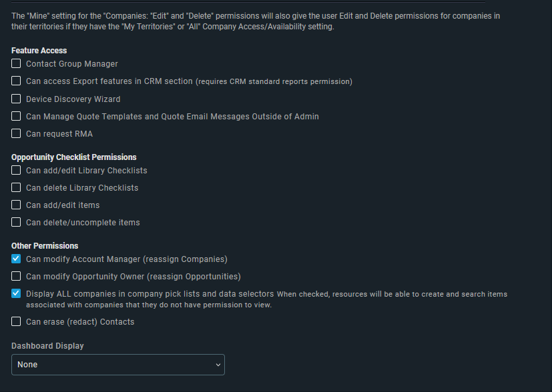Click the Contact Group Manager label
Viewport: 552px width, 392px height.
(x=72, y=64)
